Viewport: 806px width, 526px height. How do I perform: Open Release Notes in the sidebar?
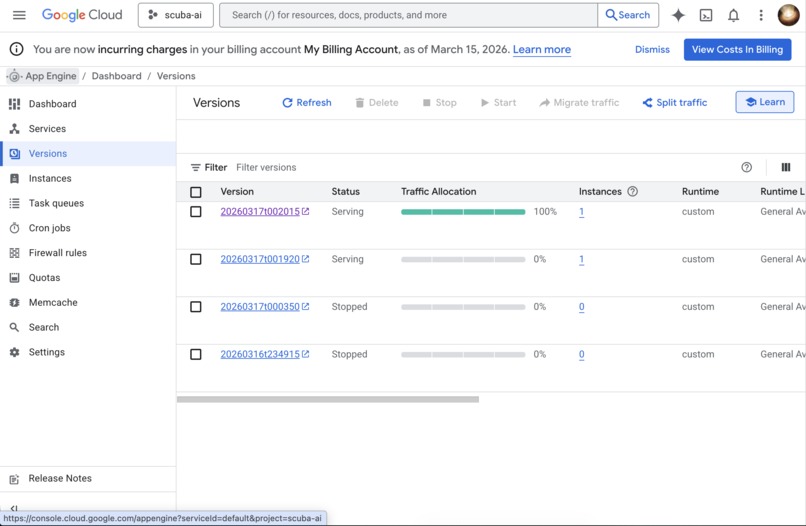pos(88,479)
